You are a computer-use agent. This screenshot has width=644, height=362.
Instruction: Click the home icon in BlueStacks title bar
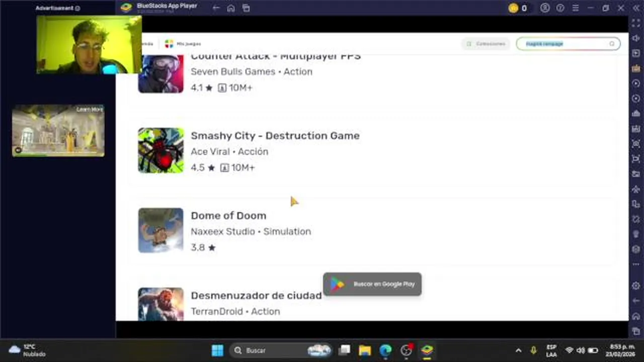click(231, 8)
